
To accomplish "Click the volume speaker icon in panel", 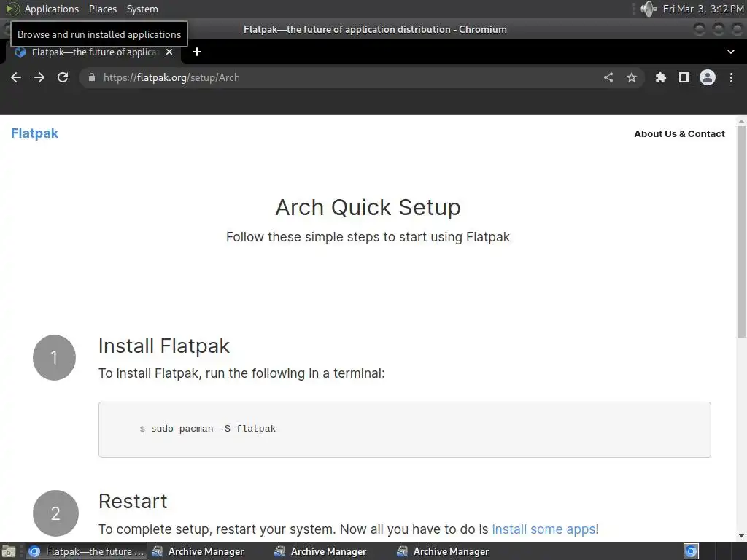I will tap(648, 9).
